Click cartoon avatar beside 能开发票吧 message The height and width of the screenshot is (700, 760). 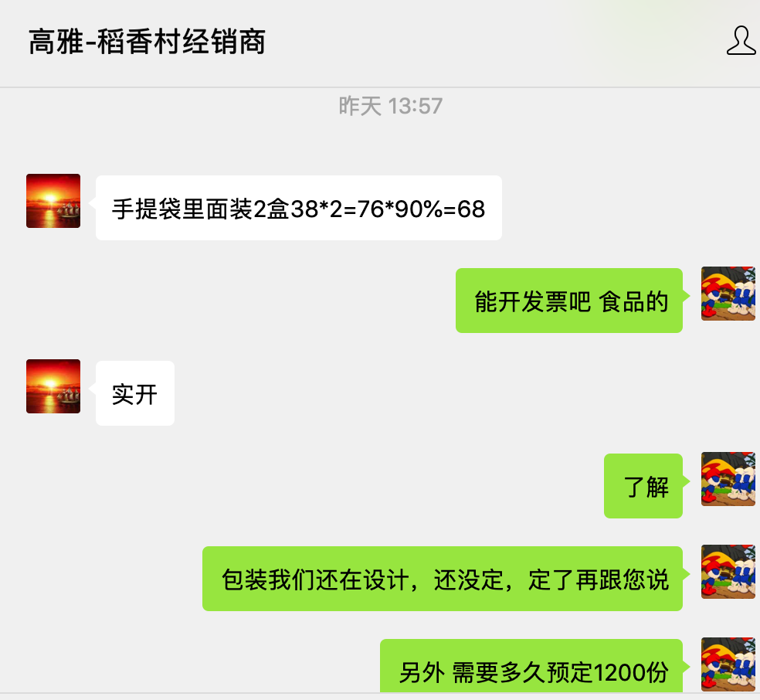point(728,294)
